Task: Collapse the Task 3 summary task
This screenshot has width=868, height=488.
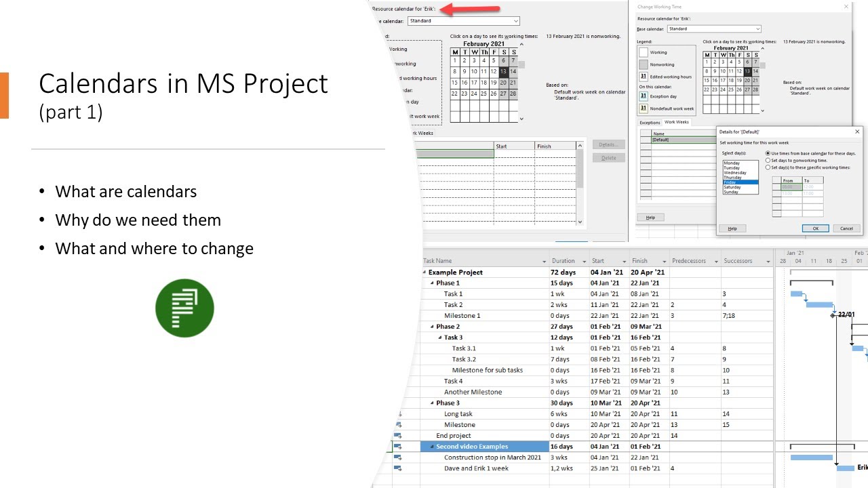Action: point(441,338)
